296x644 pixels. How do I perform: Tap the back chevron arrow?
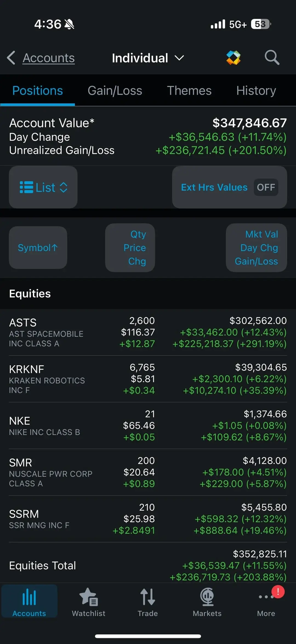coord(11,58)
